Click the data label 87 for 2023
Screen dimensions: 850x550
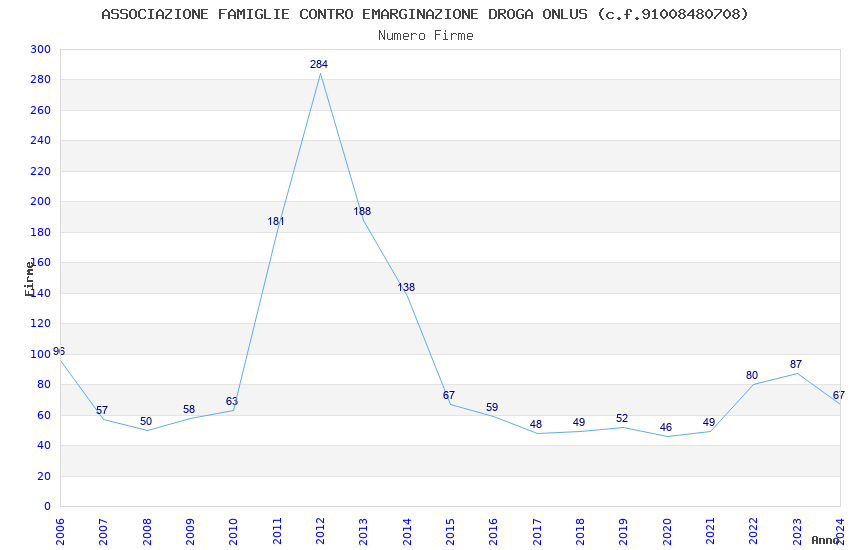point(796,364)
